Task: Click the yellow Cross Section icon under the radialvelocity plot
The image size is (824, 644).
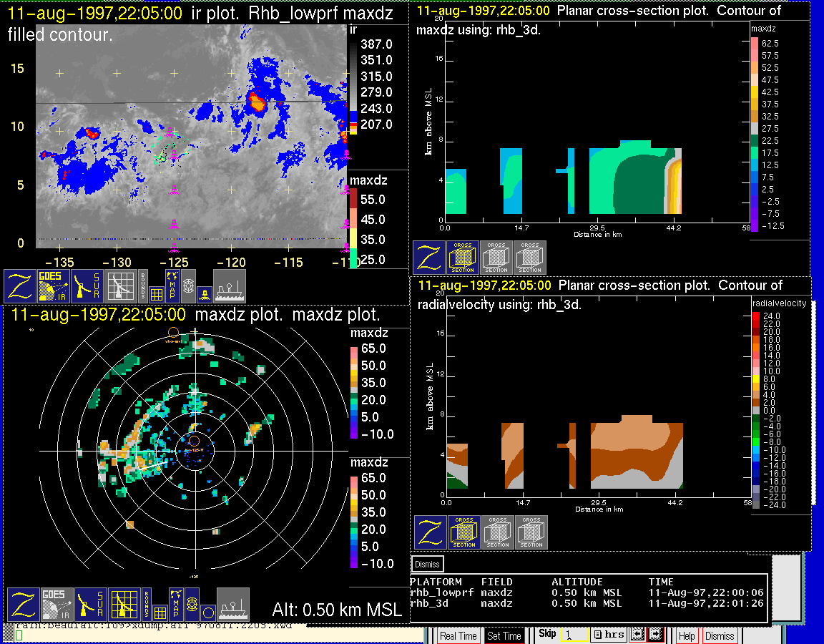Action: [x=464, y=532]
